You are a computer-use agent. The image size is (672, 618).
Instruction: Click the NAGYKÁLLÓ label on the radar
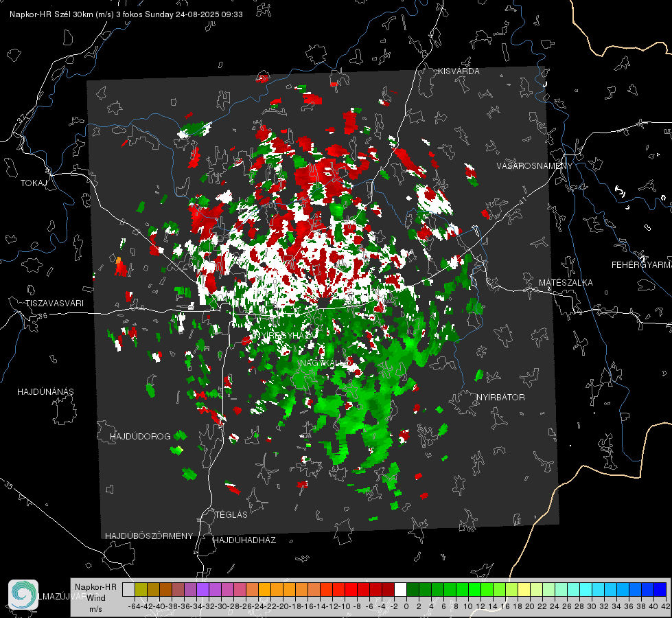pos(325,363)
